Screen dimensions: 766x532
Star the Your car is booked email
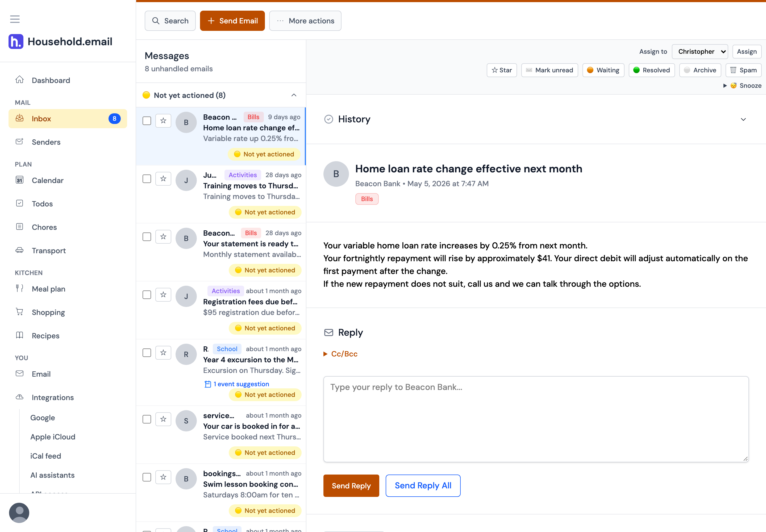(x=163, y=419)
